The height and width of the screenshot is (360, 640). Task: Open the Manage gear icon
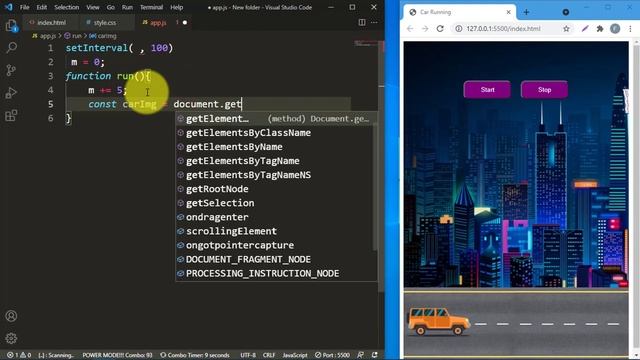pos(11,338)
